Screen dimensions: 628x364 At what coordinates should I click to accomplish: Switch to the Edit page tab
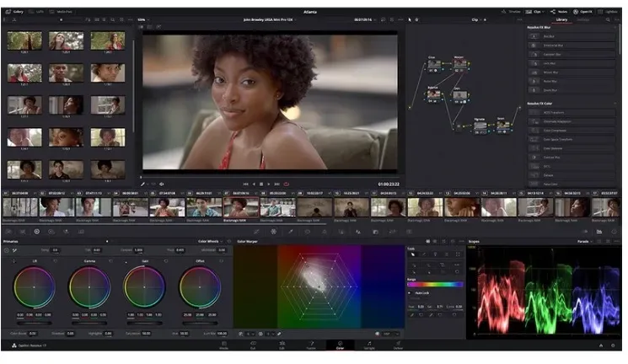pyautogui.click(x=282, y=345)
